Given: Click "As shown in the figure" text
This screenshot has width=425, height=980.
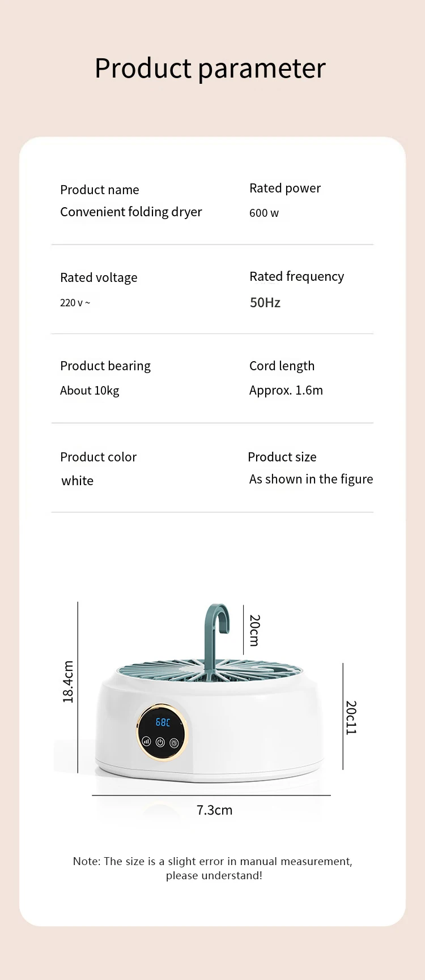Looking at the screenshot, I should [x=311, y=479].
